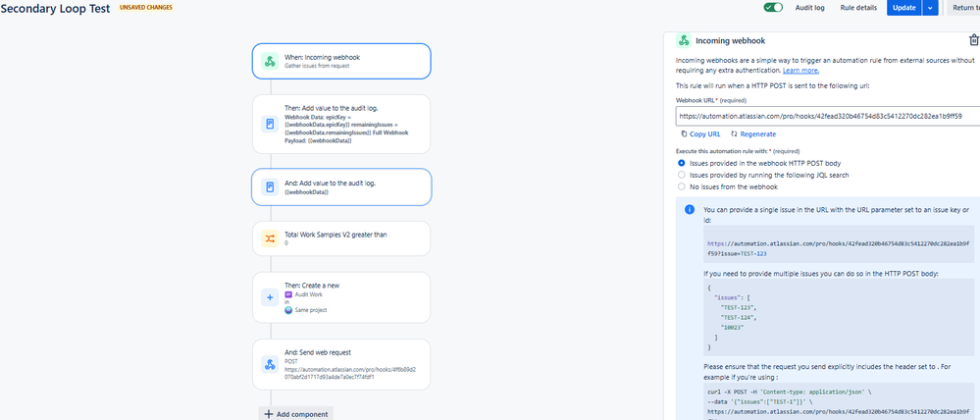
Task: Click the UNSAVED CHANGES badge
Action: [x=145, y=8]
